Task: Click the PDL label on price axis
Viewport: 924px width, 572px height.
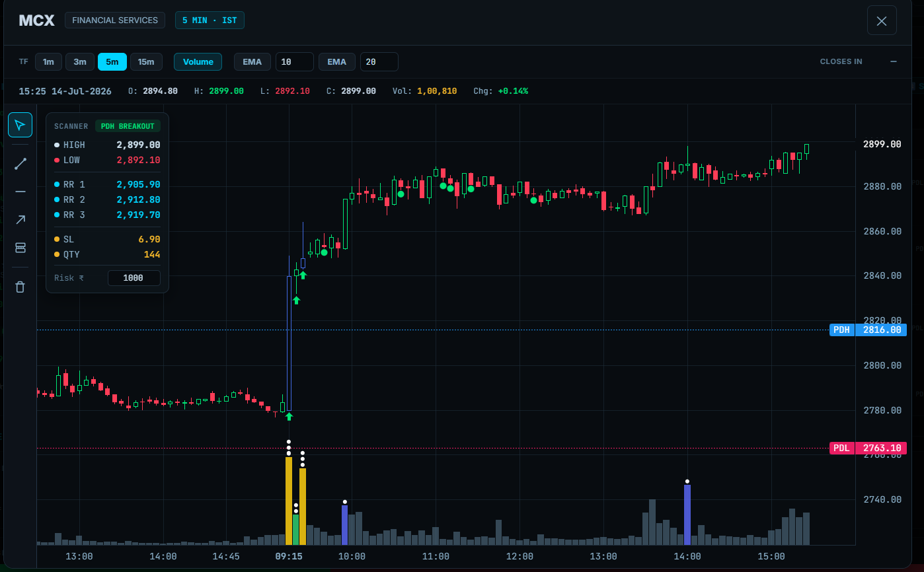Action: click(841, 448)
